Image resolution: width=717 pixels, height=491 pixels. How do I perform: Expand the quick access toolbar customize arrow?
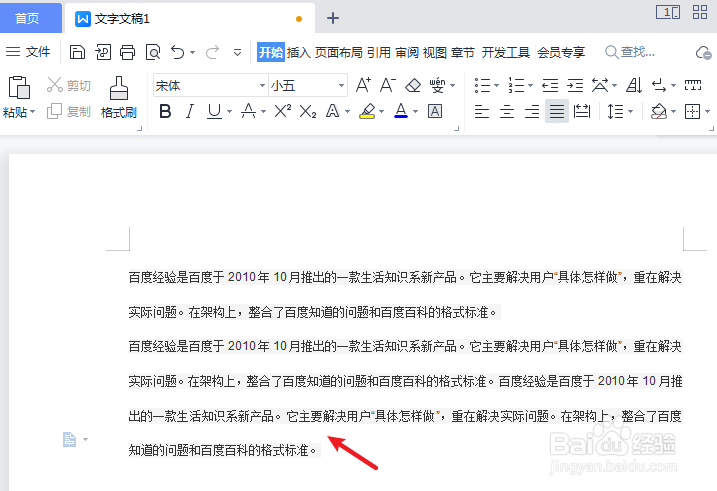237,53
